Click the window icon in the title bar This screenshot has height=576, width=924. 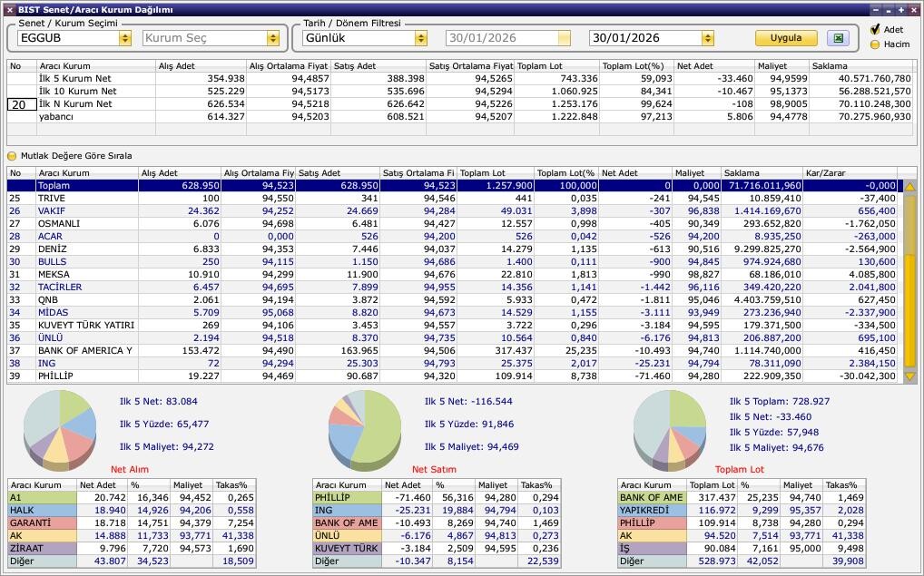(8, 9)
